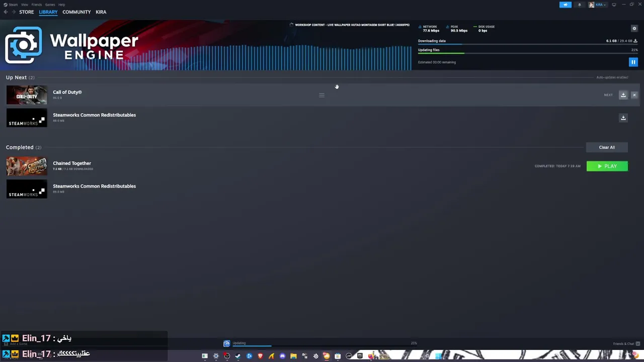This screenshot has height=362, width=644.
Task: Click the Up Next section header
Action: tap(20, 77)
